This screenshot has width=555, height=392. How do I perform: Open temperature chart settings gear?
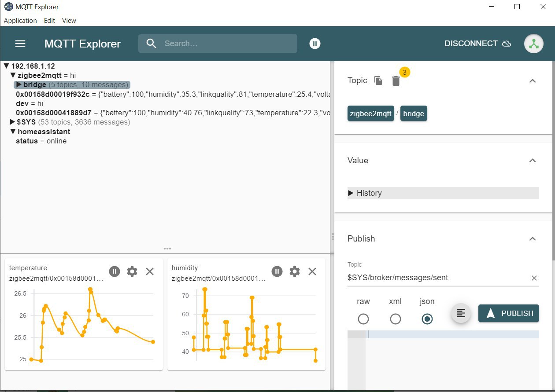tap(132, 271)
